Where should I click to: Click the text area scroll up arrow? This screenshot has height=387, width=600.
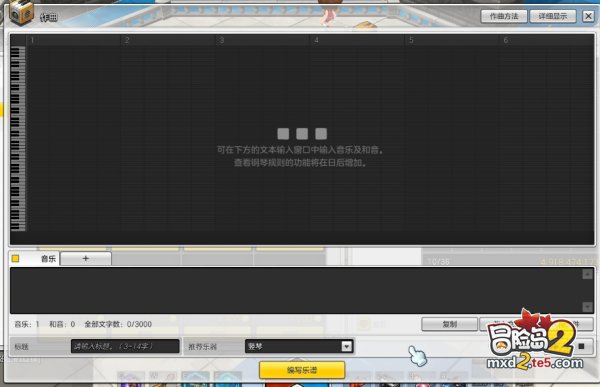coord(587,274)
